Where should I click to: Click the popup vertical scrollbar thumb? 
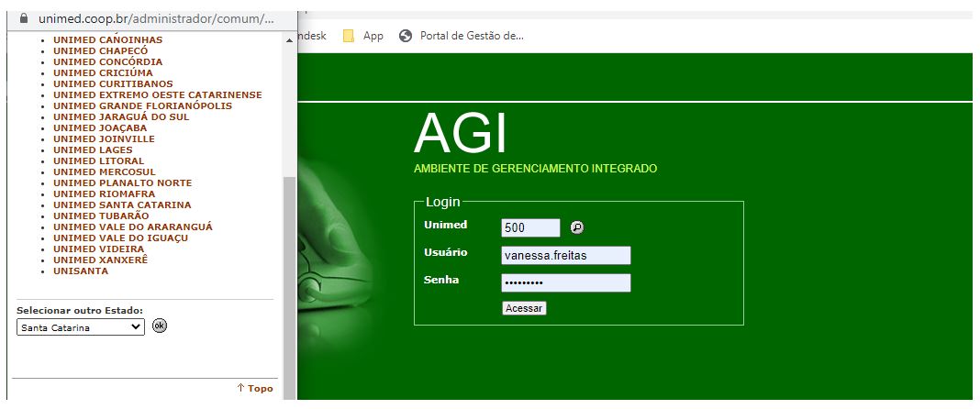(289, 287)
